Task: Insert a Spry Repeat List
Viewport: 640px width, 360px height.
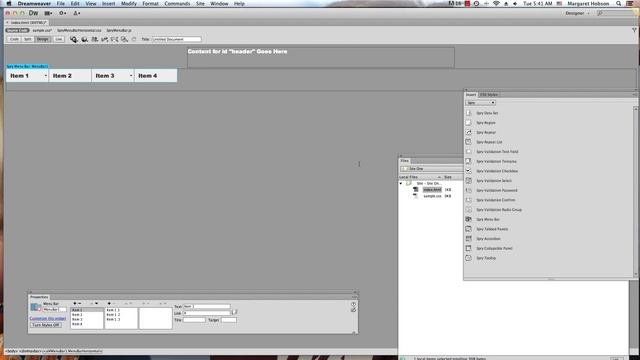Action: [x=489, y=142]
